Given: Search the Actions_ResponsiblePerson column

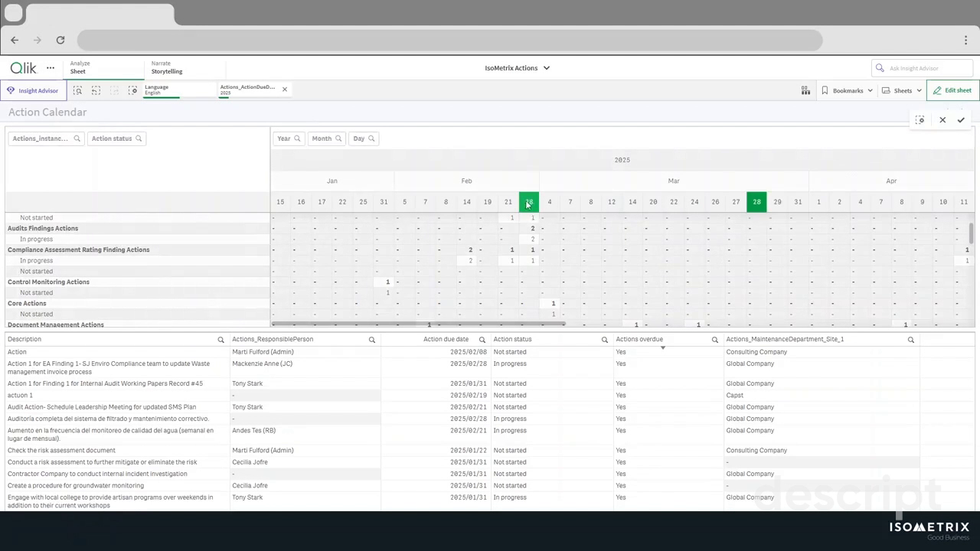Looking at the screenshot, I should tap(372, 340).
